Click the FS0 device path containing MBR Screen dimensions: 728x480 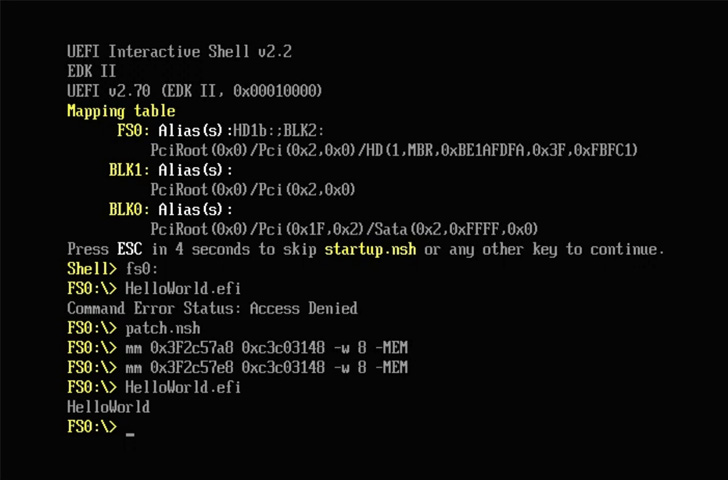click(394, 150)
